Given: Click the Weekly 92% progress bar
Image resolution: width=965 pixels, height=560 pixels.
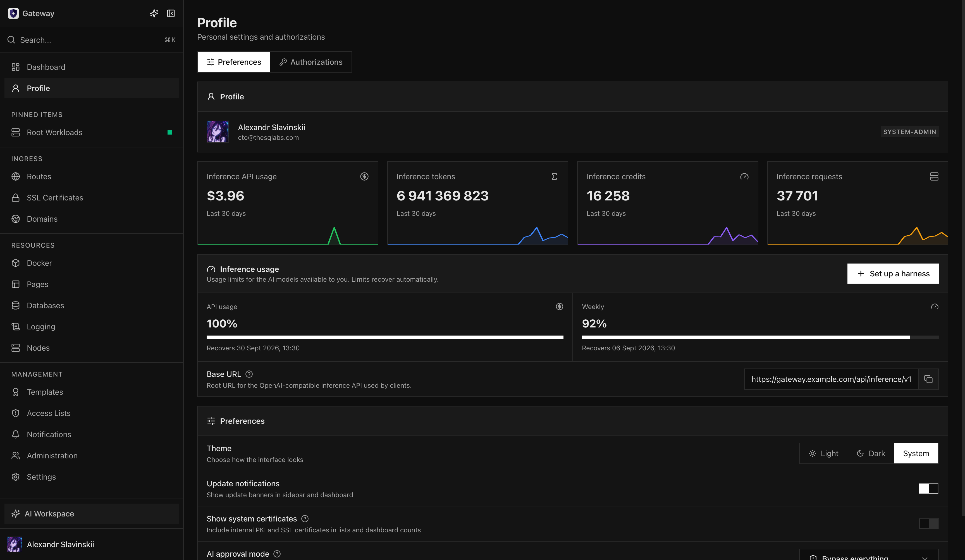Looking at the screenshot, I should coord(760,337).
